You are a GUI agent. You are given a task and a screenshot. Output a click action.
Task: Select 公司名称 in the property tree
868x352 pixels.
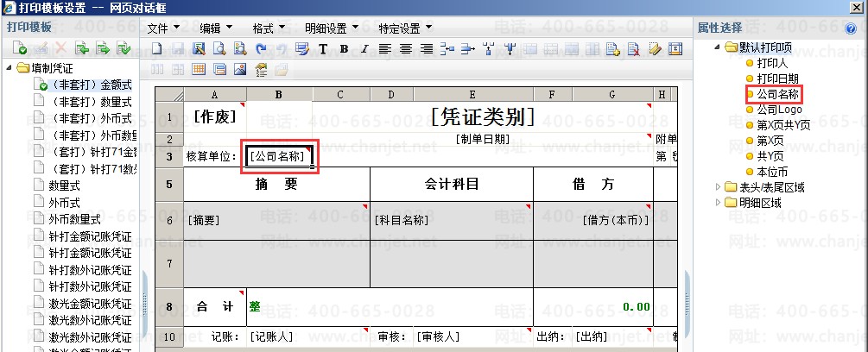click(778, 94)
